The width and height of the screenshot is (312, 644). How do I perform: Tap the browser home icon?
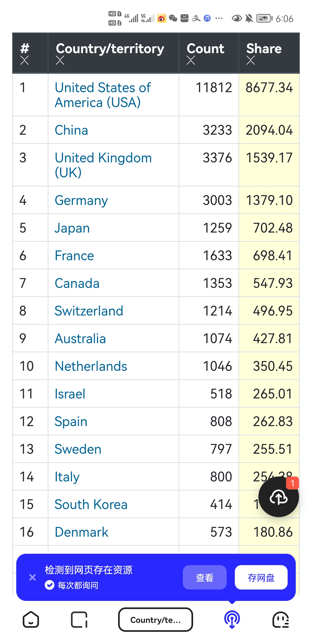[x=31, y=620]
